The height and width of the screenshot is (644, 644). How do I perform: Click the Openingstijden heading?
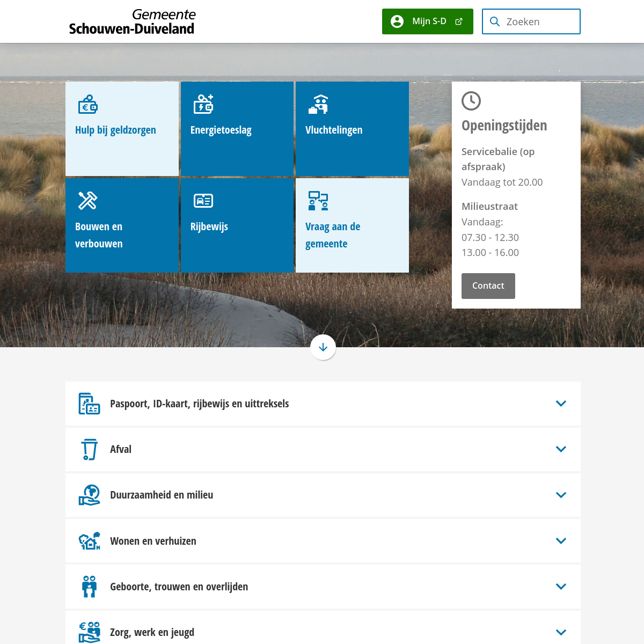pos(504,126)
